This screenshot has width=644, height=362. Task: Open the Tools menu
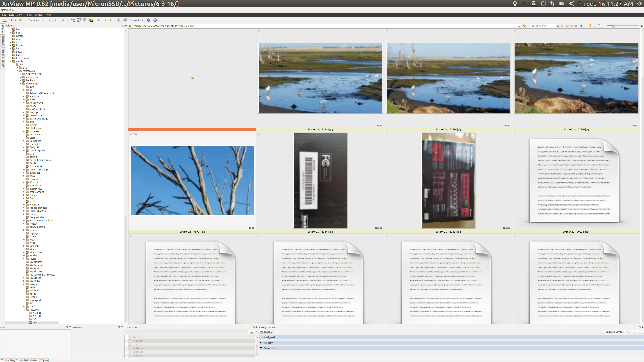(x=29, y=15)
